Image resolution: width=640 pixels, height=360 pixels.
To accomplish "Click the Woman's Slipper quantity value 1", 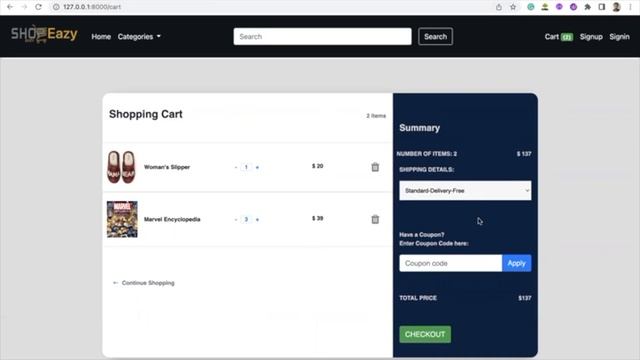I will (x=246, y=167).
